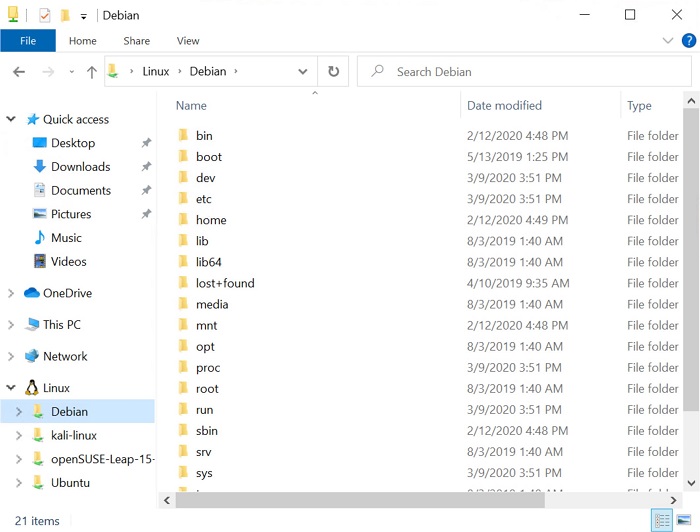This screenshot has width=700, height=532.
Task: Refresh the Debian folder view
Action: 333,71
